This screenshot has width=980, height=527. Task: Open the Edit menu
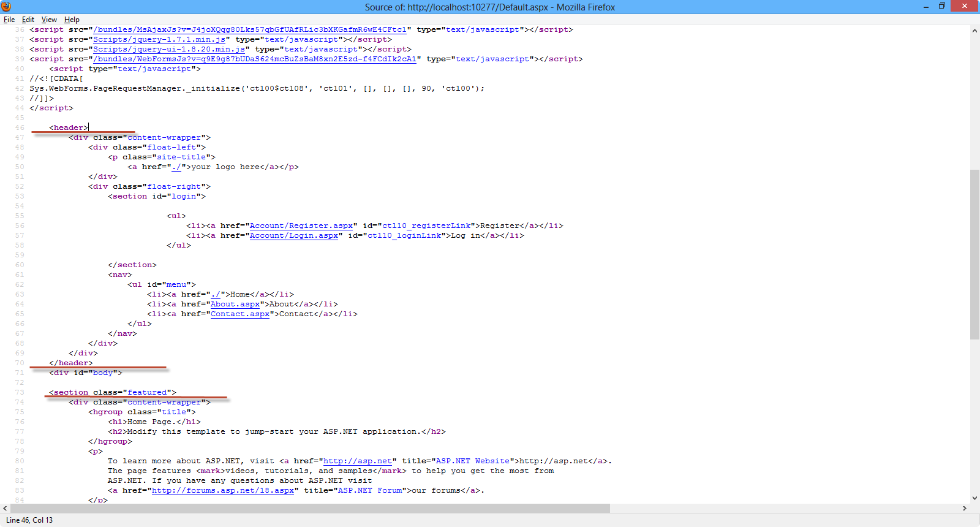(x=28, y=20)
